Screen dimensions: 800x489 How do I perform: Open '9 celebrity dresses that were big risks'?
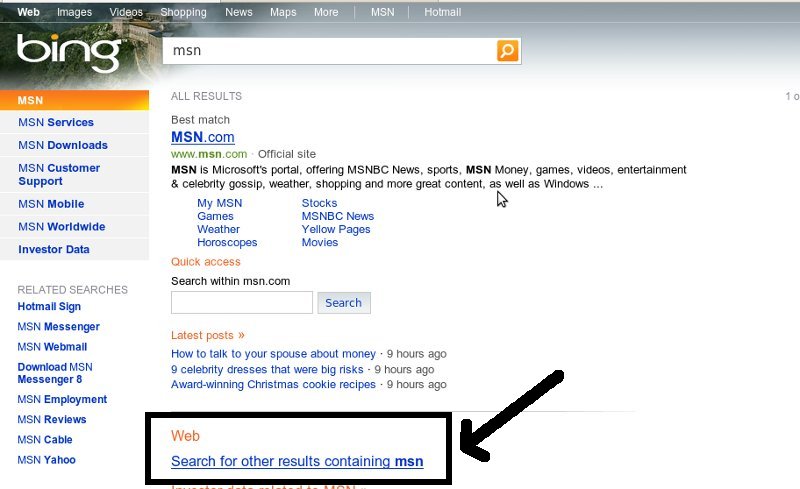[267, 370]
